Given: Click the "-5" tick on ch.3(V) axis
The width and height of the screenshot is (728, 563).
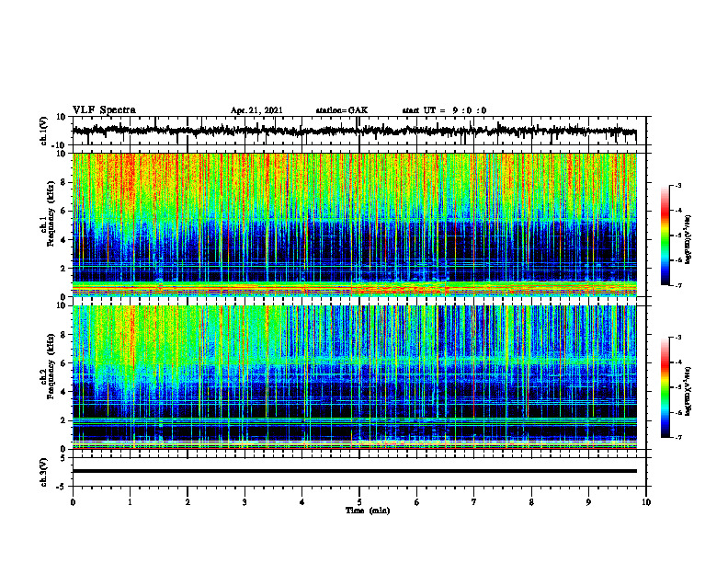Looking at the screenshot, I should [63, 486].
